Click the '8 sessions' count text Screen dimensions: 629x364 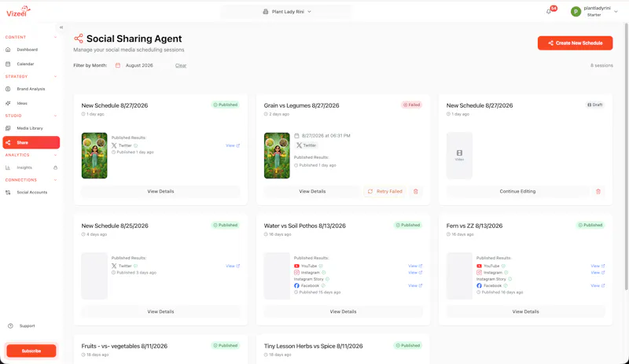(601, 65)
